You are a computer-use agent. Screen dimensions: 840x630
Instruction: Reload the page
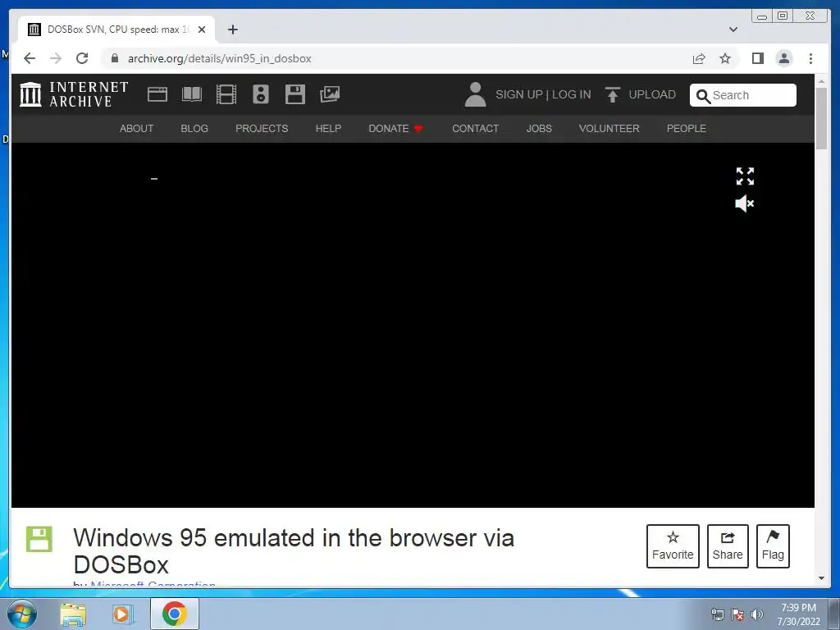pos(82,58)
